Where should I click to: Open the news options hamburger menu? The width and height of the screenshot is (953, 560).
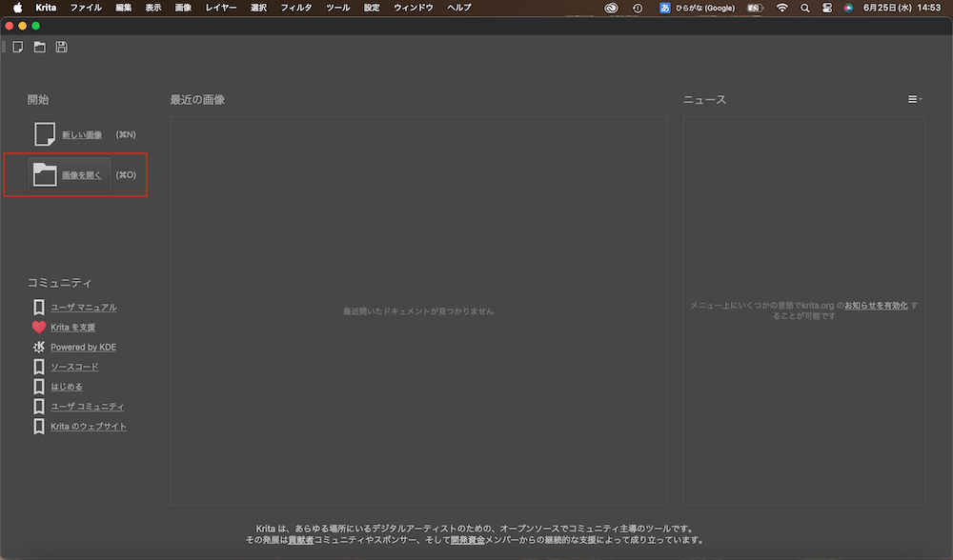914,99
